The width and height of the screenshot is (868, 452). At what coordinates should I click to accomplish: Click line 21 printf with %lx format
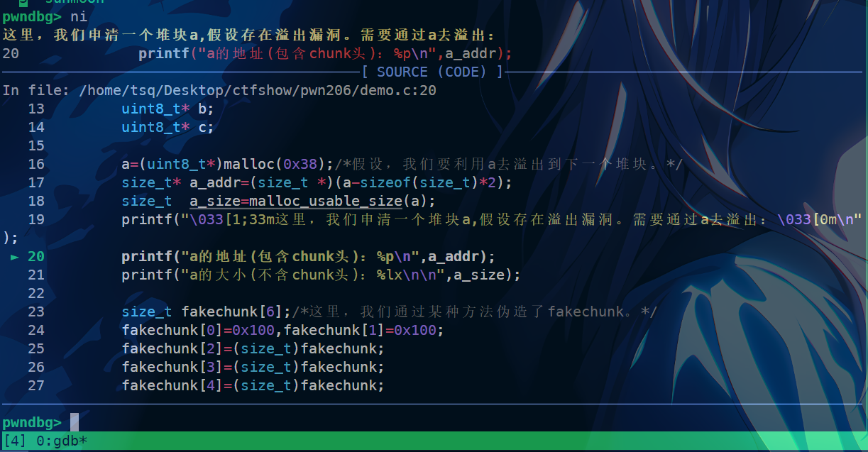[321, 275]
